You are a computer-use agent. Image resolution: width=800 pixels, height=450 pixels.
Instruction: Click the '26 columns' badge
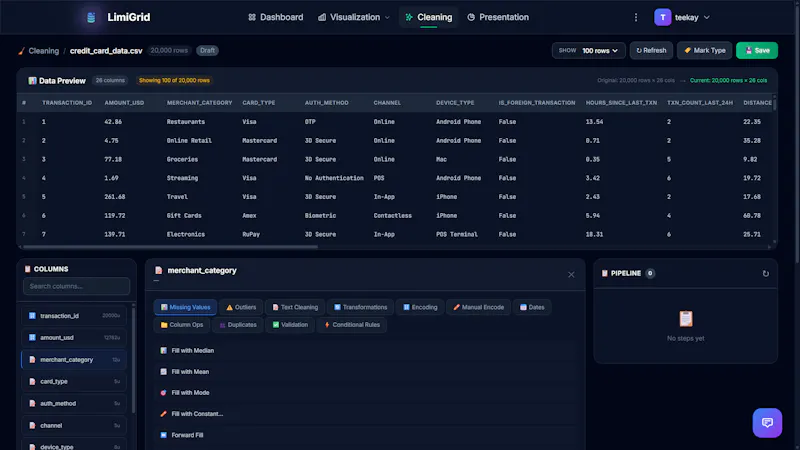tap(110, 81)
